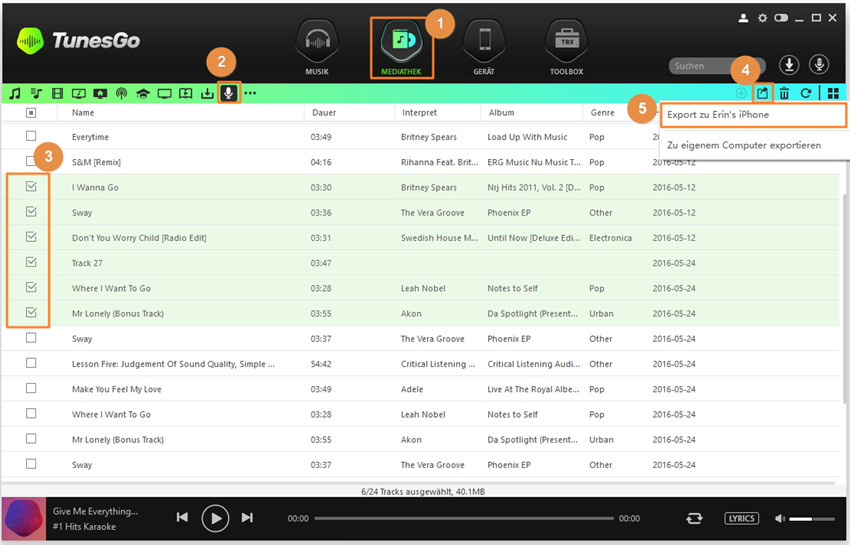Select the S&M [Remix] track name

(x=96, y=162)
